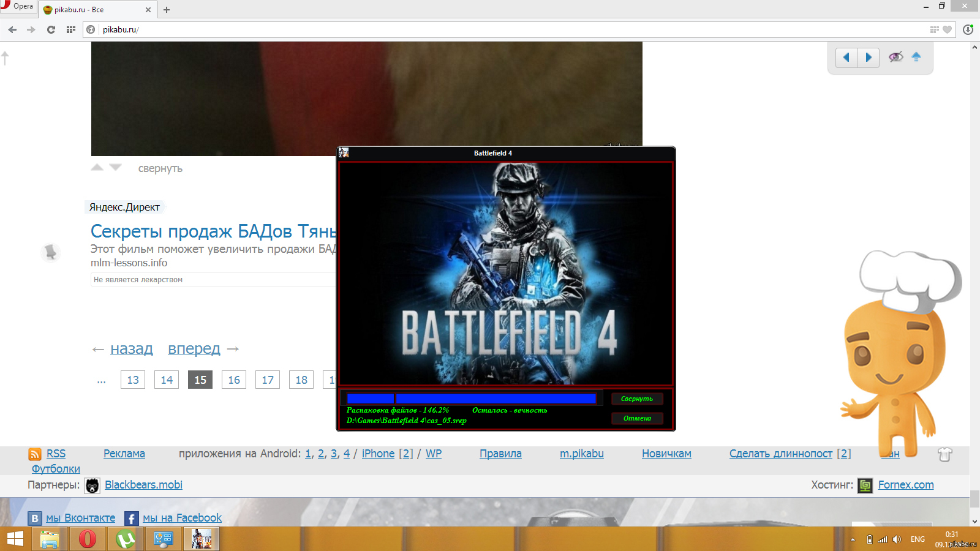Click the installer unpacking progress bar
The image size is (980, 551).
472,399
